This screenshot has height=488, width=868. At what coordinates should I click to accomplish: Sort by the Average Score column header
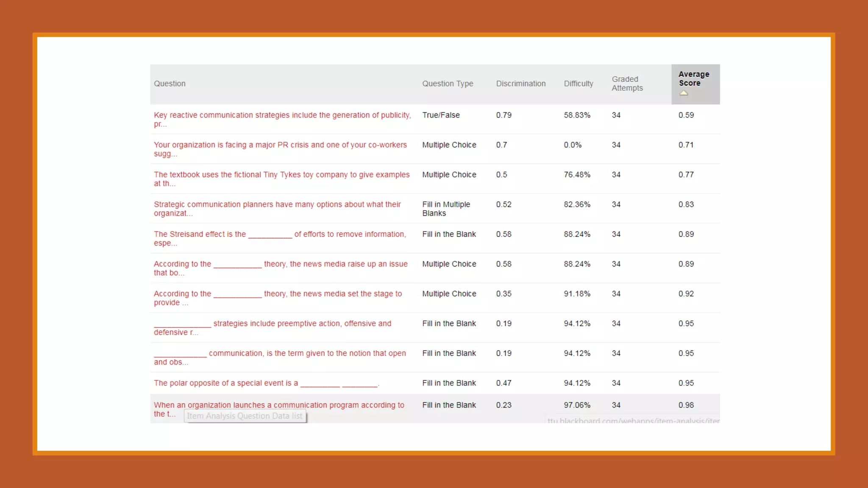click(x=693, y=79)
